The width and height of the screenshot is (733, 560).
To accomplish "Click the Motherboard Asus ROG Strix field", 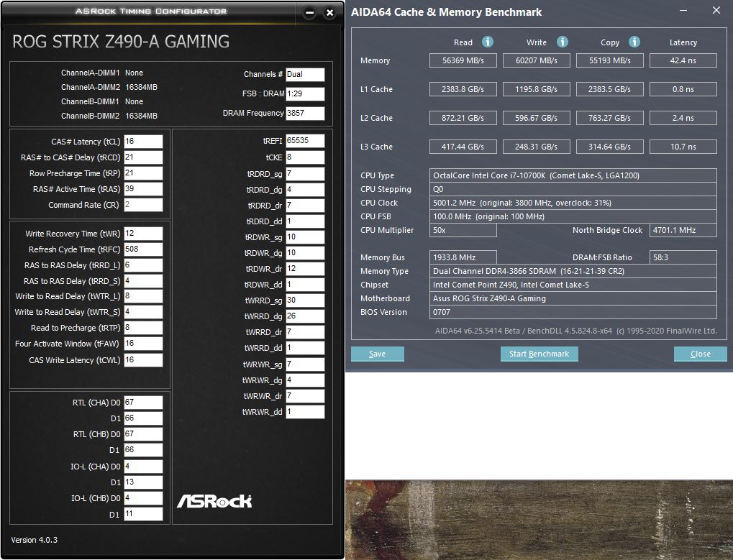I will click(573, 298).
